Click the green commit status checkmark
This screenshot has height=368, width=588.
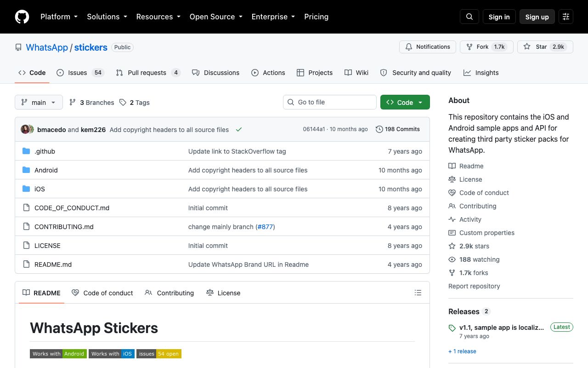coord(239,130)
